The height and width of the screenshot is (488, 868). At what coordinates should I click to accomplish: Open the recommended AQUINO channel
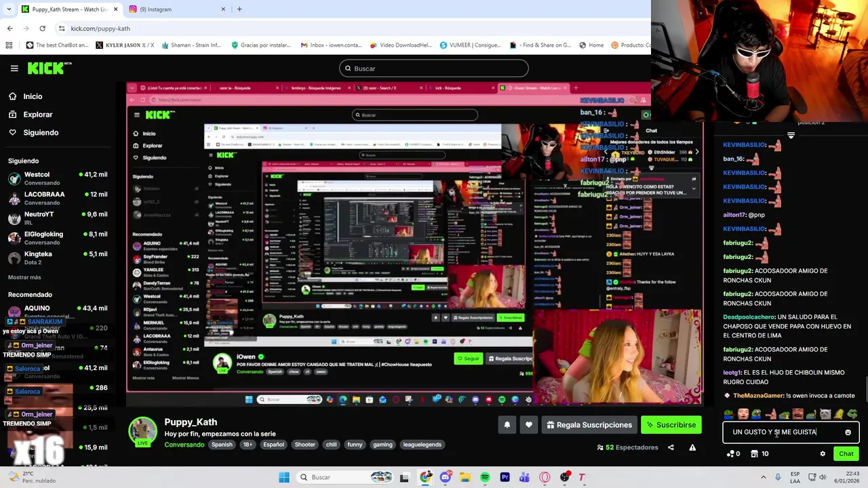tap(58, 311)
